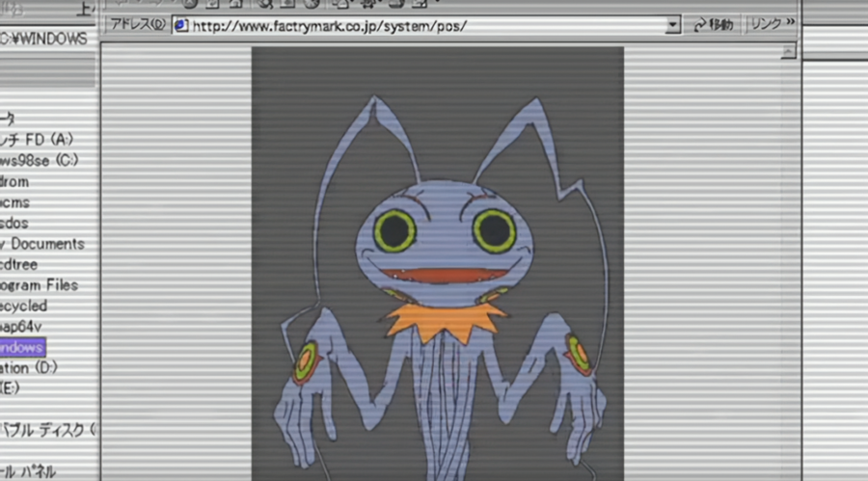The height and width of the screenshot is (481, 868).
Task: Select the sdos folder in the tree
Action: (x=14, y=223)
